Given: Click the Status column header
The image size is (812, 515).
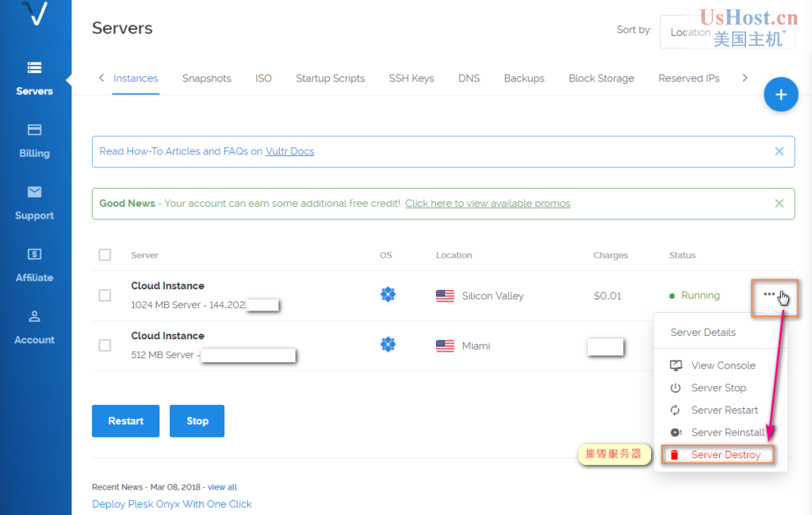Looking at the screenshot, I should [x=682, y=255].
